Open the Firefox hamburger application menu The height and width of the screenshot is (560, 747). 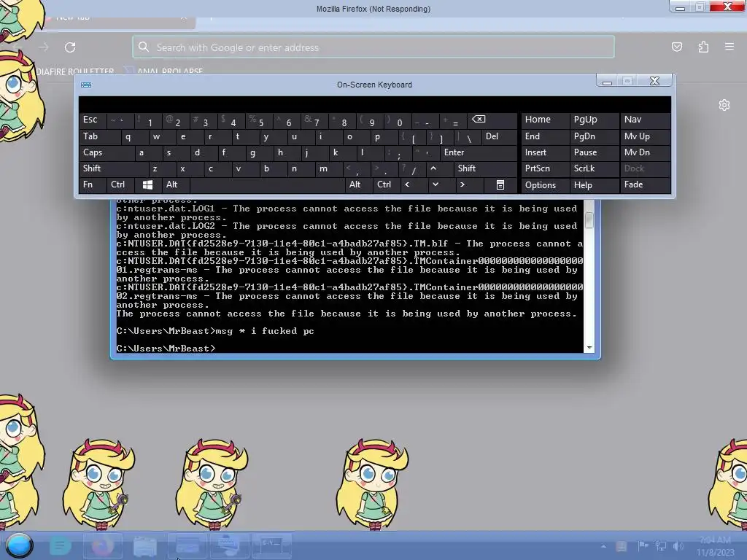tap(729, 47)
